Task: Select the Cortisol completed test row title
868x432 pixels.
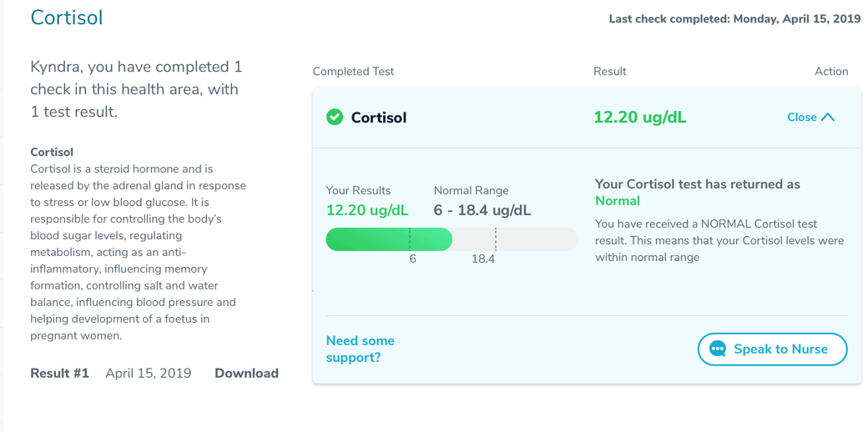Action: click(x=379, y=118)
